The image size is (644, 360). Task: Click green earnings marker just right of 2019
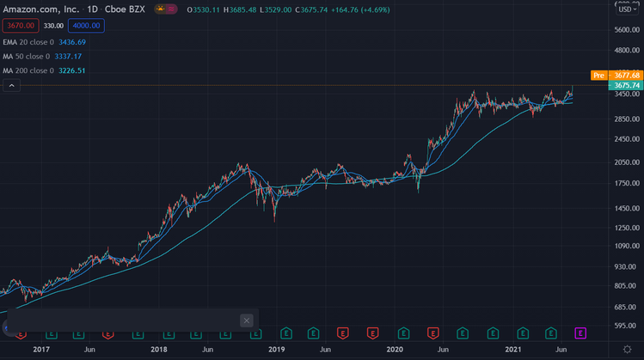tap(286, 333)
